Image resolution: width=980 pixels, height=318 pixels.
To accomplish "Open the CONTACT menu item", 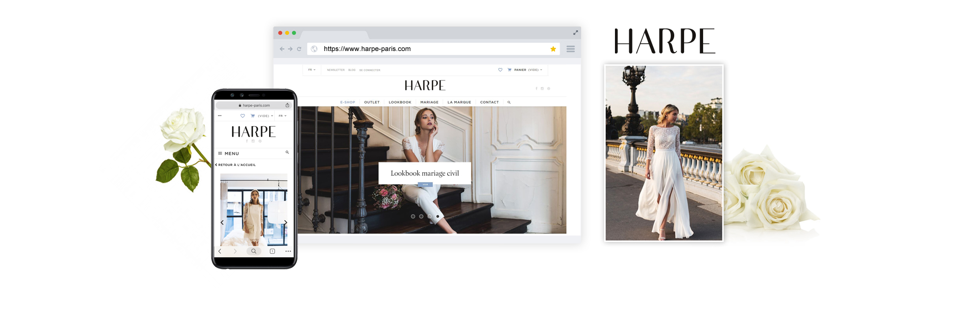I will [490, 102].
